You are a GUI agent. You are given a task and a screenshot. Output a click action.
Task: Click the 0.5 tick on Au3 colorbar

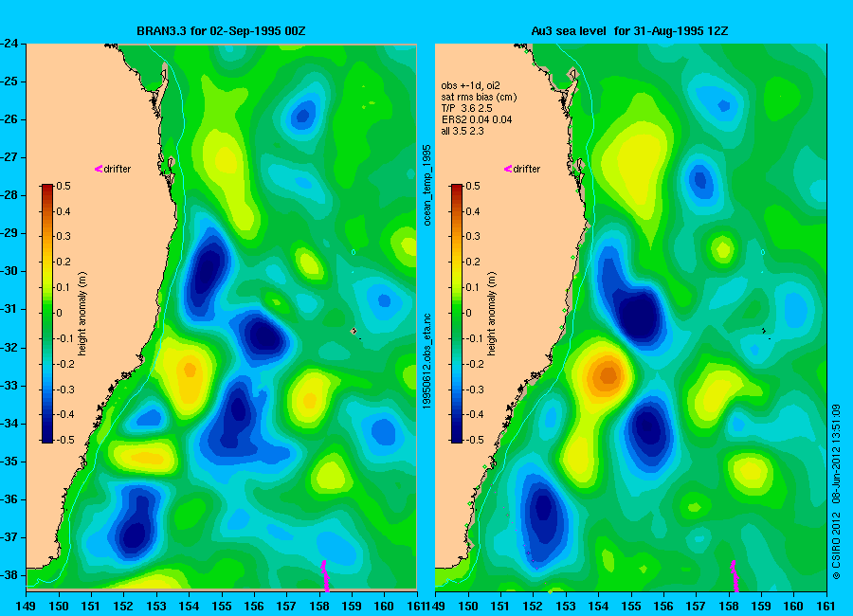(x=473, y=186)
